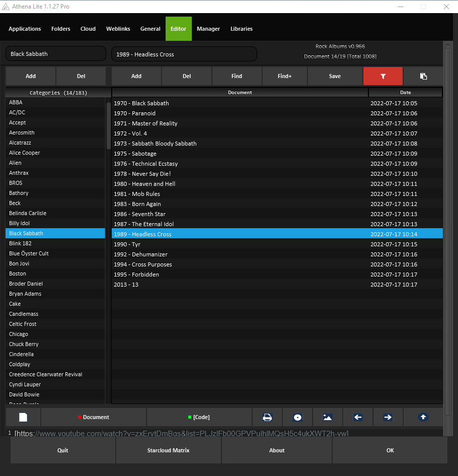This screenshot has height=476, width=458.
Task: Toggle the Document mode button
Action: pyautogui.click(x=94, y=417)
